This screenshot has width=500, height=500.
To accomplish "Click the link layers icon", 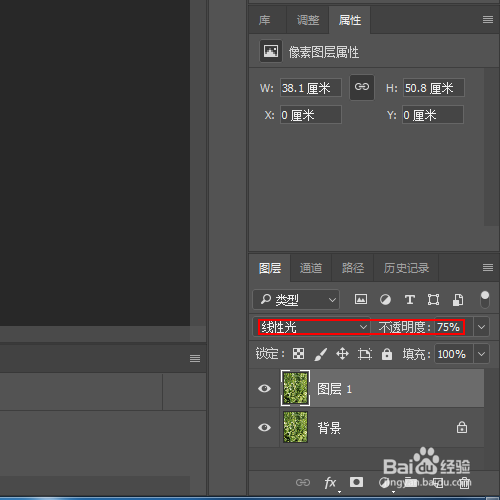I will (x=303, y=482).
